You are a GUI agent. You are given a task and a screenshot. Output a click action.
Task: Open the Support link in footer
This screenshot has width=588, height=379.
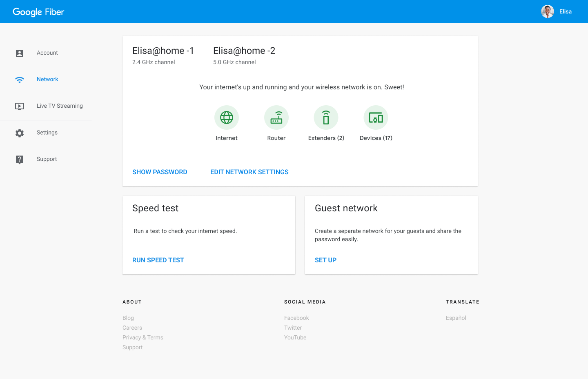coord(133,347)
